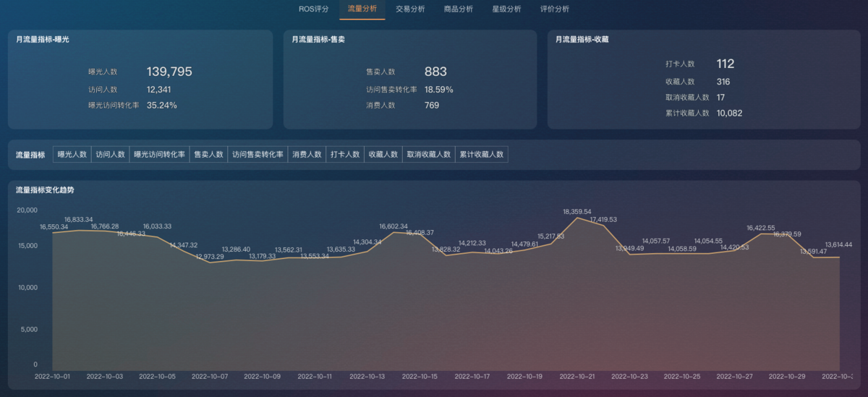Select the 取消收藏人数 metric filter
Image resolution: width=868 pixels, height=397 pixels.
429,155
